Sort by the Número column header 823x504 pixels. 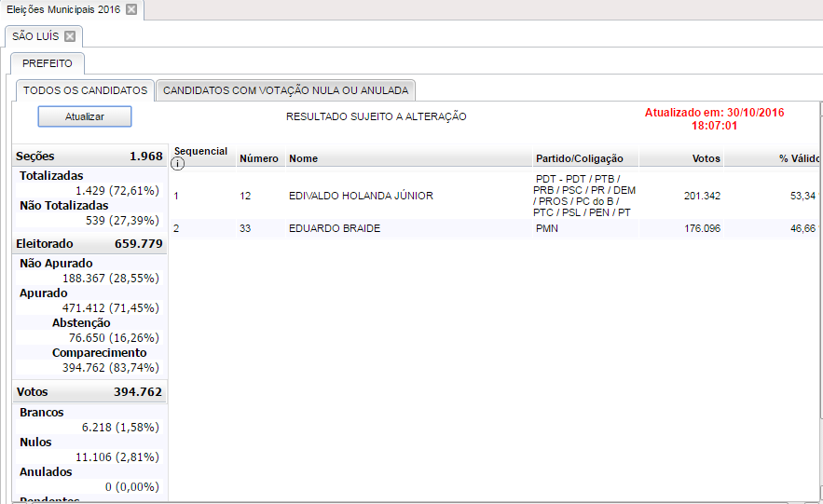258,158
